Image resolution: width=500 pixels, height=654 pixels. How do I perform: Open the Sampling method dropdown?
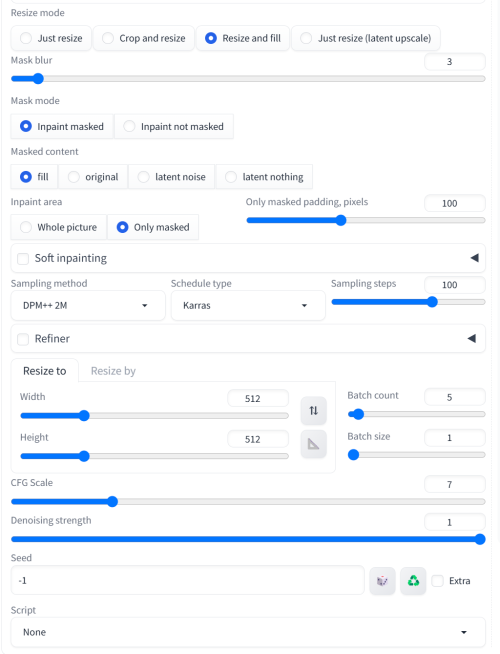tap(88, 306)
